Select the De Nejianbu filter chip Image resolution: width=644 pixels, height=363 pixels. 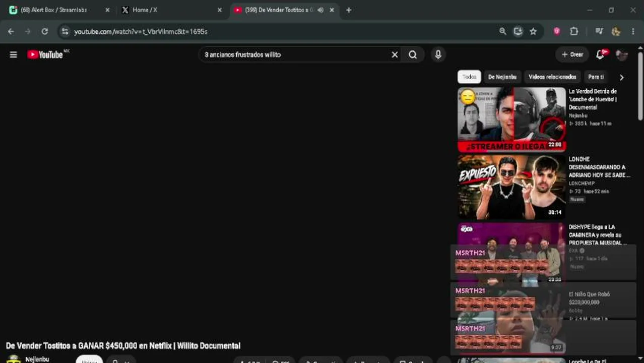click(x=502, y=77)
